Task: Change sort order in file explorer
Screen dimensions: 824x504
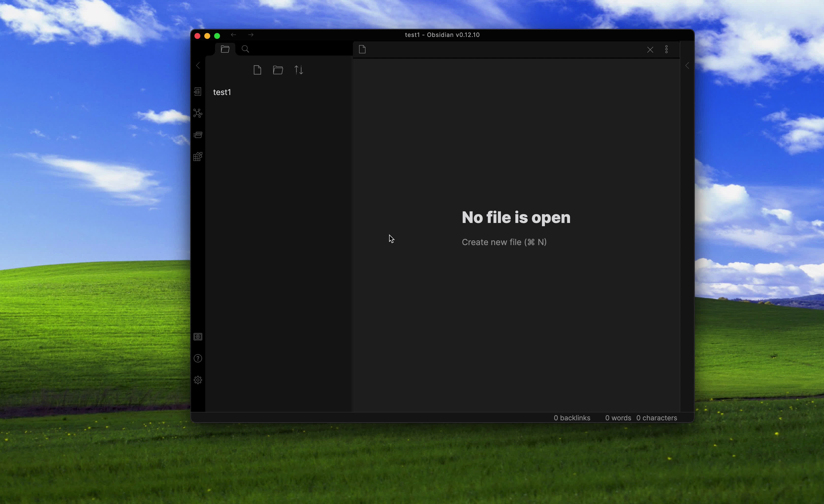Action: pyautogui.click(x=299, y=70)
